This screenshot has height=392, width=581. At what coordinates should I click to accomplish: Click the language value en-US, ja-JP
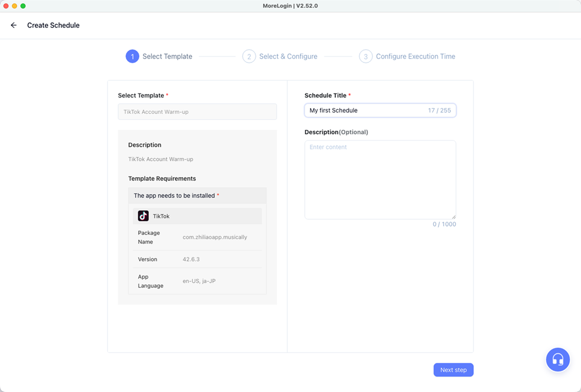(x=199, y=281)
